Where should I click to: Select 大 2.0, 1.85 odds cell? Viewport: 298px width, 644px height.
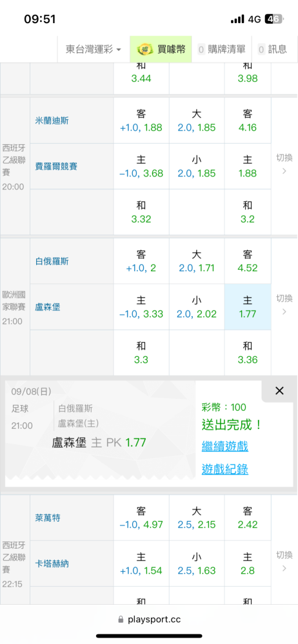coord(197,120)
